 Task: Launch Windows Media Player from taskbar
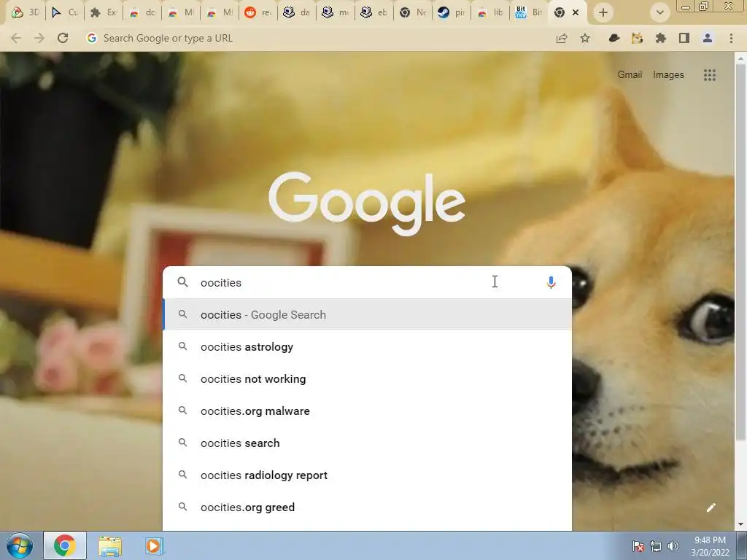[x=154, y=546]
